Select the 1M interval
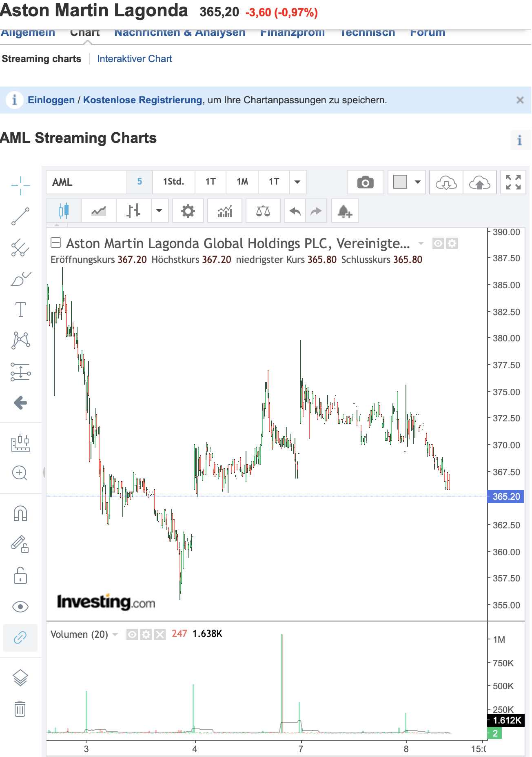 tap(242, 182)
